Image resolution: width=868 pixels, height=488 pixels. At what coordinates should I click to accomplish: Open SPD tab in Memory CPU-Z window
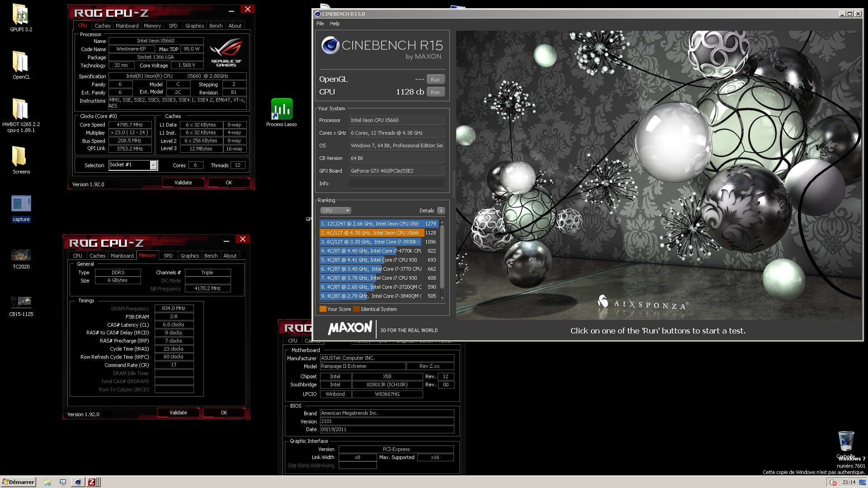[168, 256]
